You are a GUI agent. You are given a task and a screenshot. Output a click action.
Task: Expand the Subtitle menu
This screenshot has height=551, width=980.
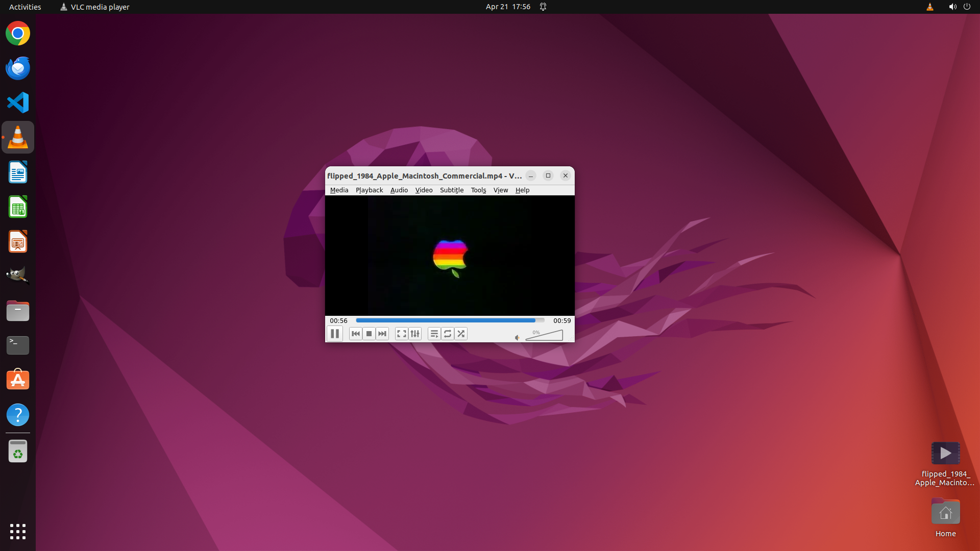[451, 190]
